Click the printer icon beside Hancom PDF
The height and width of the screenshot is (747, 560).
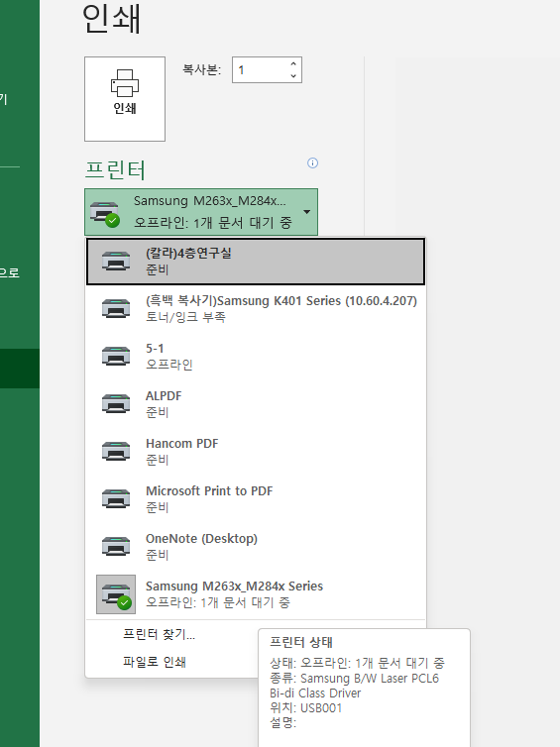116,452
